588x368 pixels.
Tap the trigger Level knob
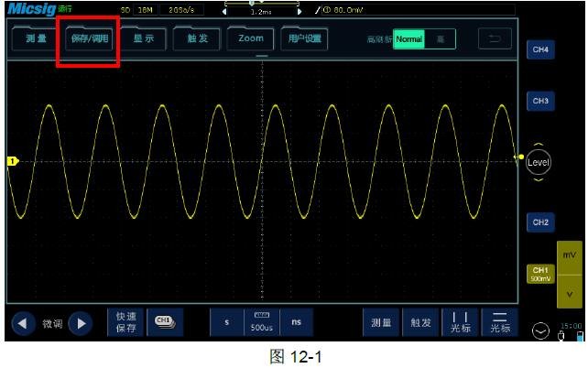(539, 161)
